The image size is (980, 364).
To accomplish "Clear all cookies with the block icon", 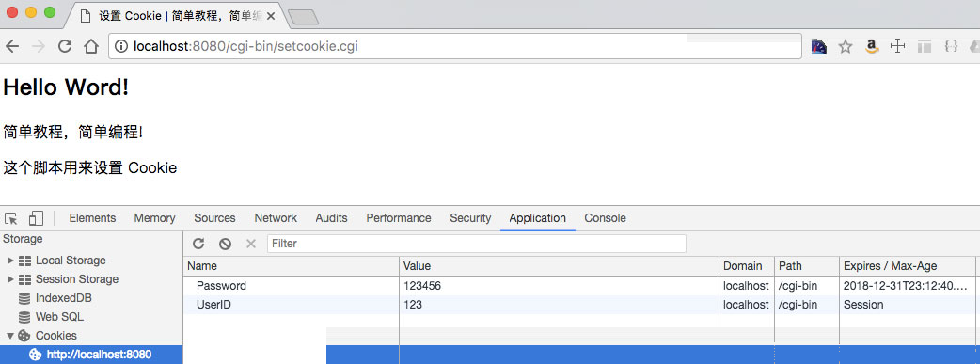I will pos(225,244).
